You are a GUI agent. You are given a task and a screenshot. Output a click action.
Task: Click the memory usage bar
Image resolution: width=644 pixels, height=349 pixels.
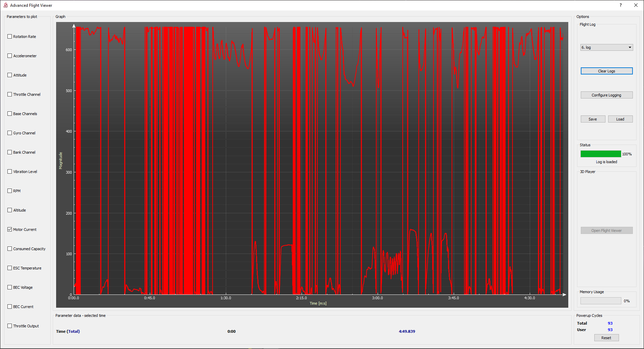coord(600,301)
